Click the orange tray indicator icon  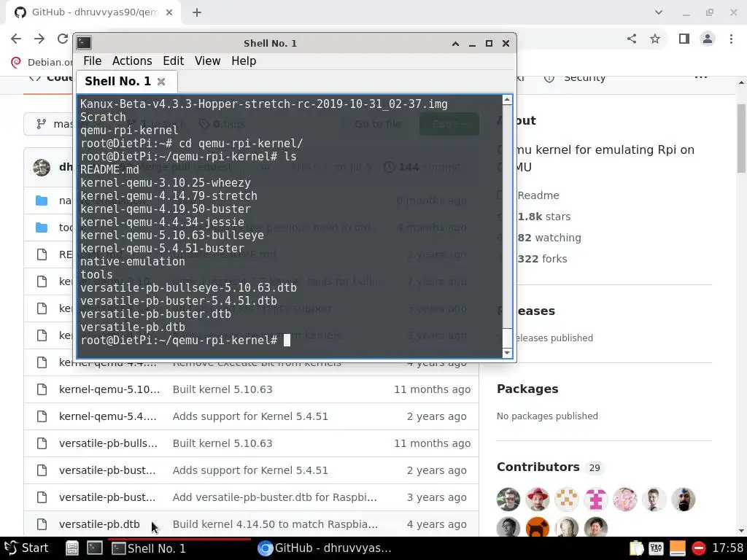click(678, 548)
